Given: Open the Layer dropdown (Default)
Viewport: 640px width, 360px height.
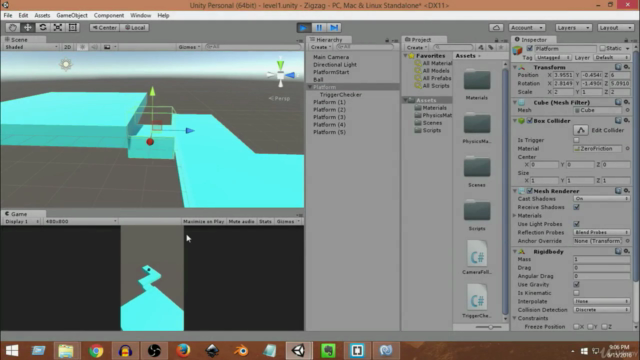Looking at the screenshot, I should pyautogui.click(x=611, y=58).
